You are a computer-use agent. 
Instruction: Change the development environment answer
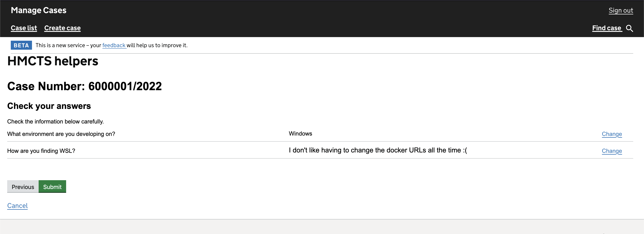[612, 134]
